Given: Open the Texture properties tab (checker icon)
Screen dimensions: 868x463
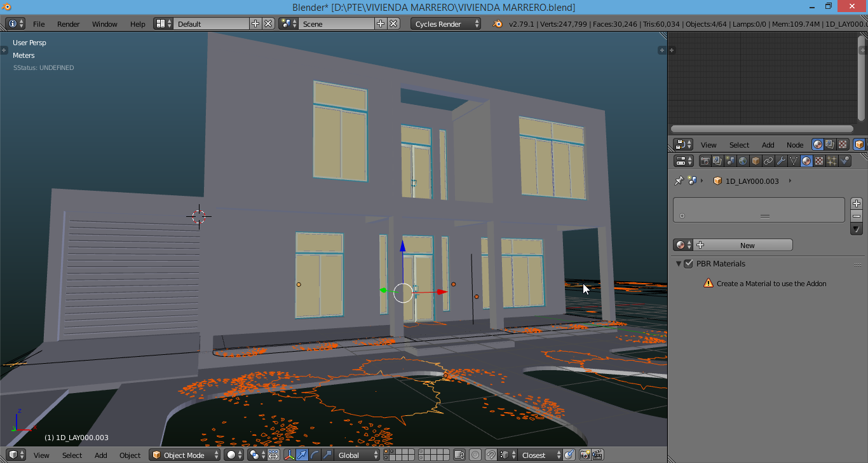Looking at the screenshot, I should (819, 161).
